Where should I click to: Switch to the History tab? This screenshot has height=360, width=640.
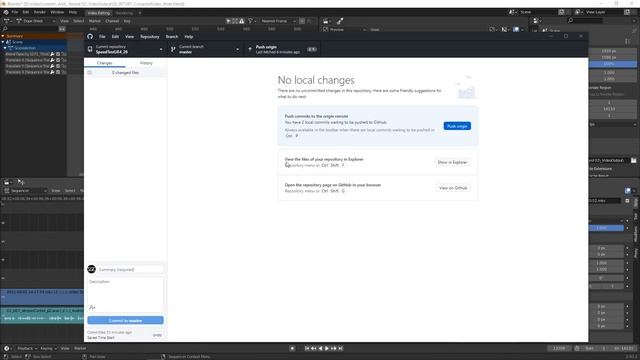[146, 63]
